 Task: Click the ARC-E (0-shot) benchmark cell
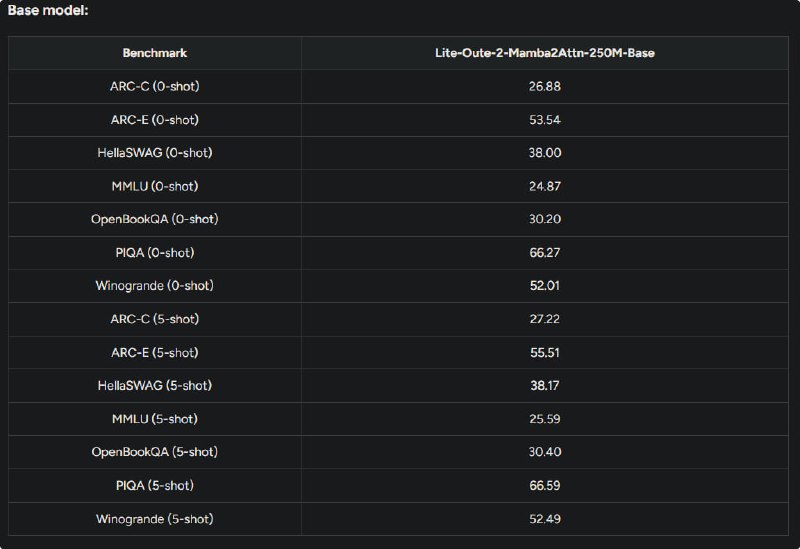155,120
